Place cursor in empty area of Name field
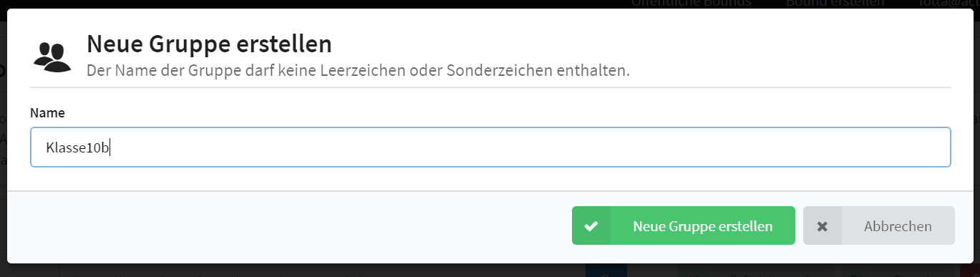Image resolution: width=980 pixels, height=277 pixels. pos(530,147)
